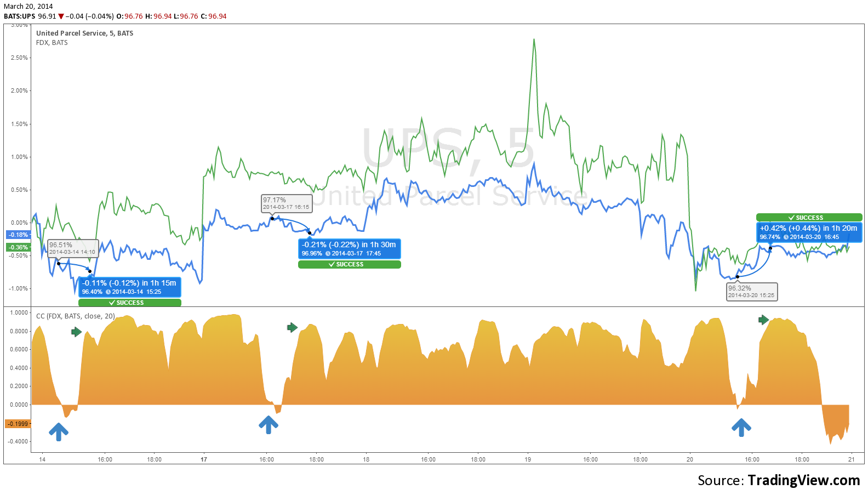Viewport: 868px width, 495px height.
Task: Click the 0.6000 correlation axis label
Action: pyautogui.click(x=19, y=349)
